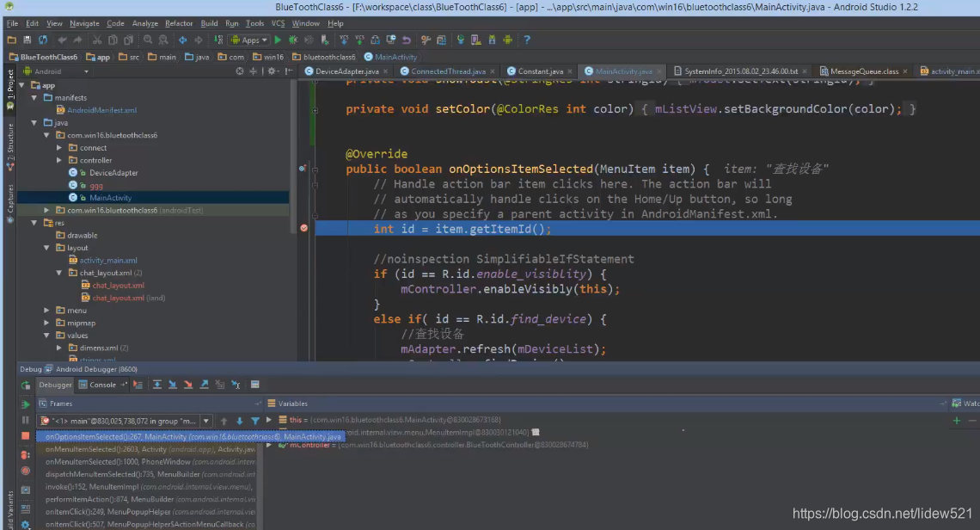Toggle breakpoint on int id line

point(303,228)
